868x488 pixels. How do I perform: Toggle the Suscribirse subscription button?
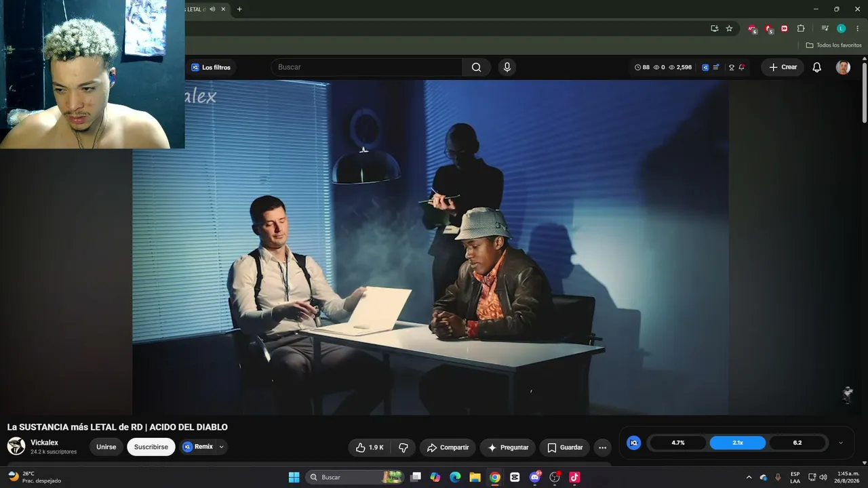tap(151, 447)
